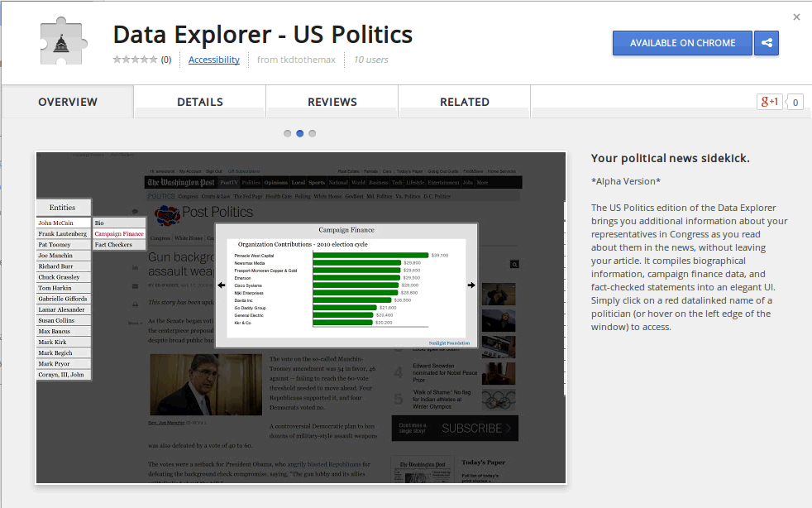Open the share button next to Available on Chrome
Screen dimensions: 812x508
767,43
